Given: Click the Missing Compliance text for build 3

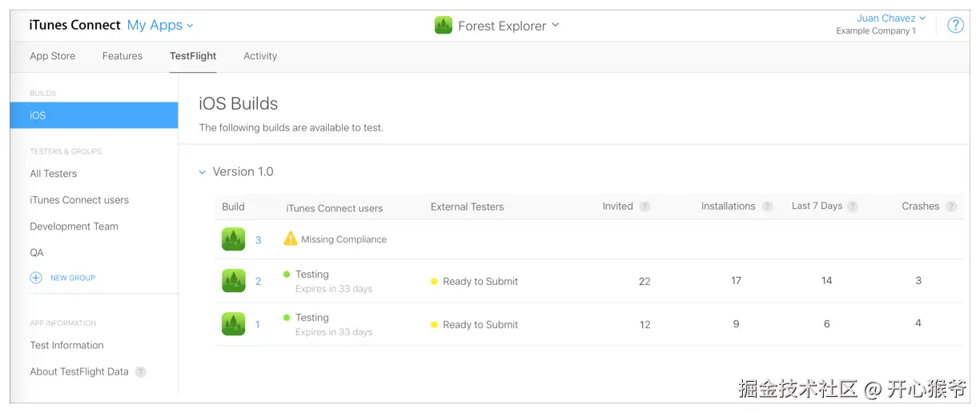Looking at the screenshot, I should [x=344, y=239].
